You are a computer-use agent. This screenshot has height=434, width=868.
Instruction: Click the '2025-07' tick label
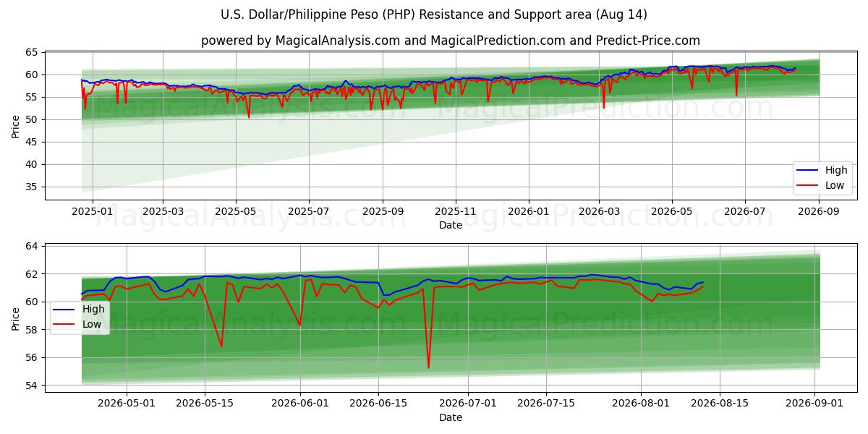point(309,211)
